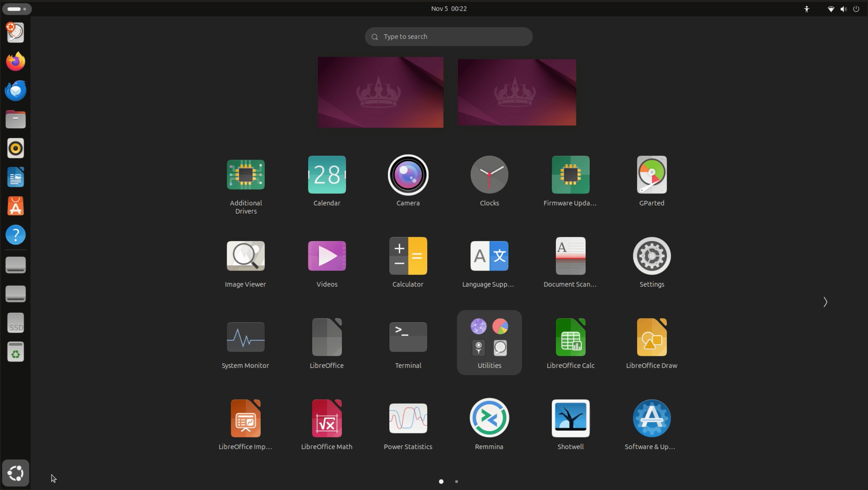868x490 pixels.
Task: Launch Remmina remote desktop client
Action: (489, 418)
